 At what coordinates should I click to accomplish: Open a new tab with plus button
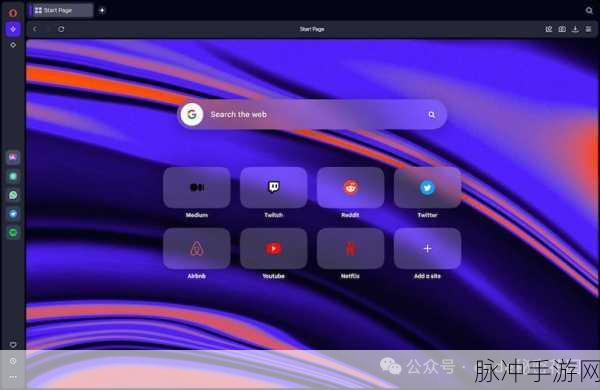pos(102,11)
